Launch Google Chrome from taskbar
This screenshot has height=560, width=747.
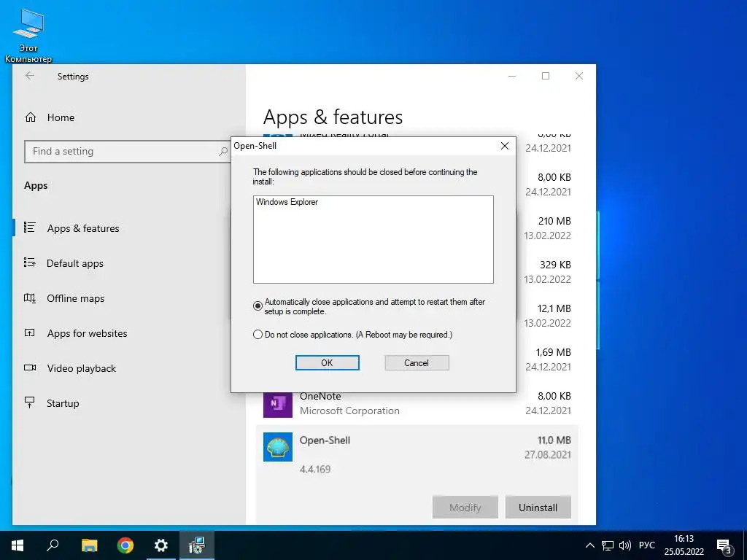coord(125,545)
